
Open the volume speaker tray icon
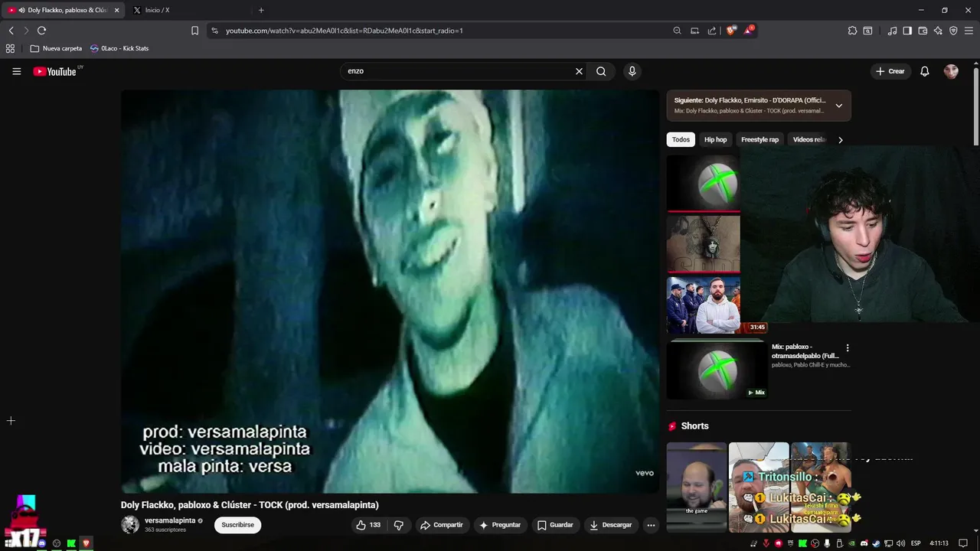900,543
